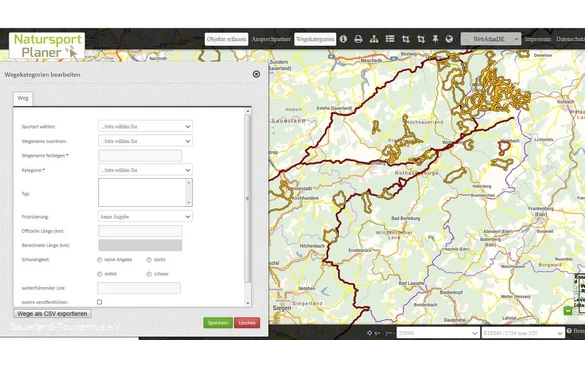Open the 'Impressum' link
The width and height of the screenshot is (585, 366).
tap(538, 39)
